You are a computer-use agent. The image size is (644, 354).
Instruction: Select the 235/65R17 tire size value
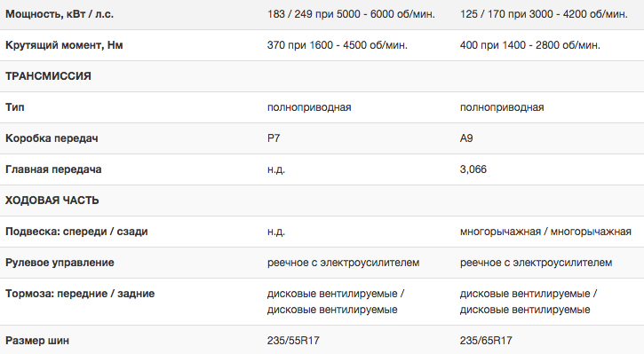486,341
